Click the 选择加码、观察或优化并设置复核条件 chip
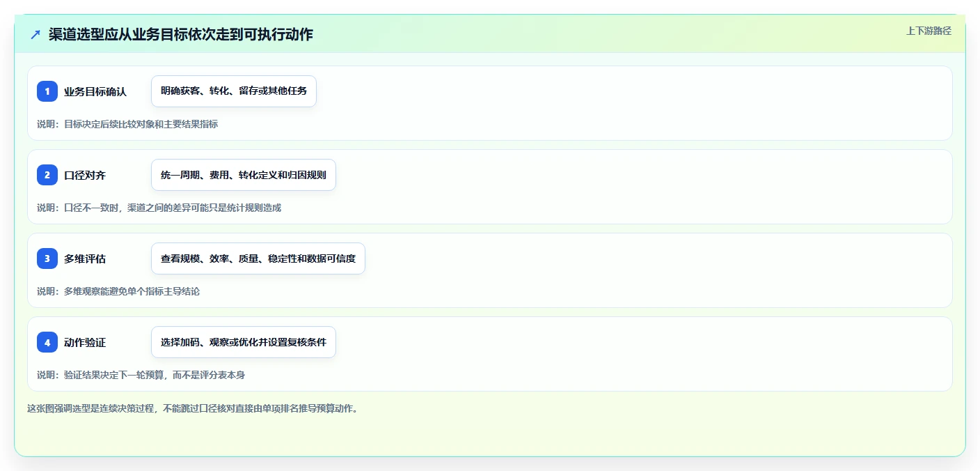Screen dimensions: 980x471 point(244,342)
